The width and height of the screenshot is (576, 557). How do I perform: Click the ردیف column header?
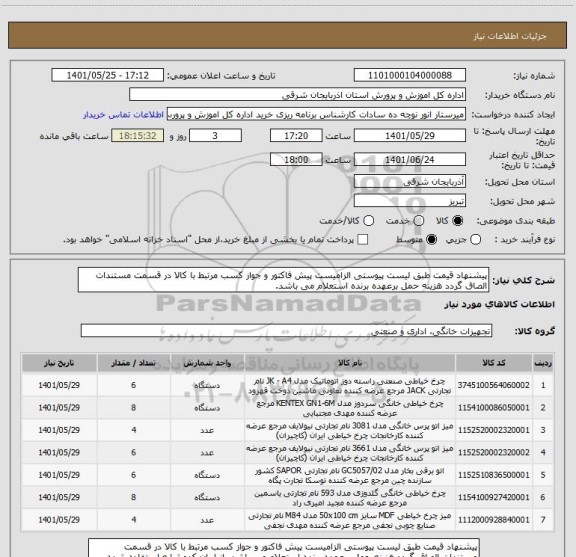click(x=543, y=363)
